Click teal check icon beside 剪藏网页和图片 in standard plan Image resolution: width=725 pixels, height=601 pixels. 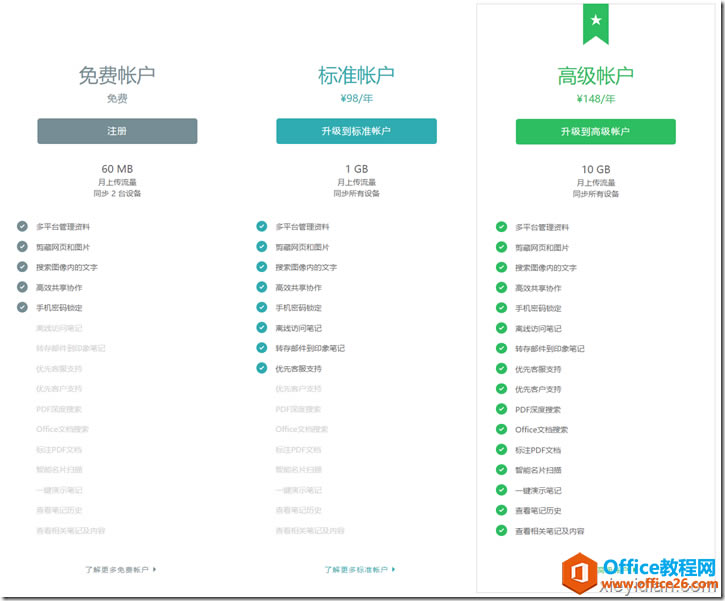(x=262, y=246)
